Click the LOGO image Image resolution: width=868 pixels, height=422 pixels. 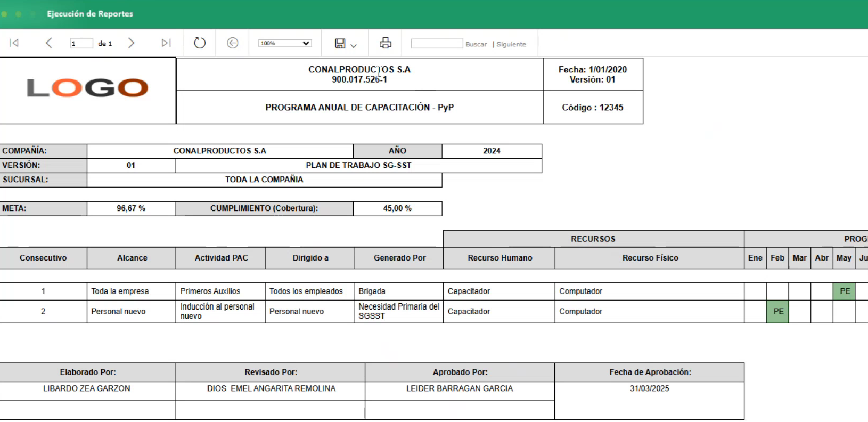(x=87, y=88)
